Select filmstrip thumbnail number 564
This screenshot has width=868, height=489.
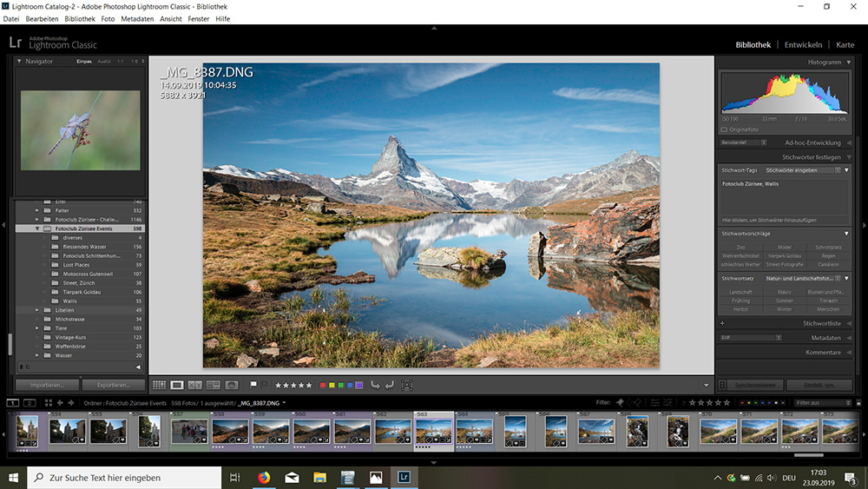(x=475, y=432)
